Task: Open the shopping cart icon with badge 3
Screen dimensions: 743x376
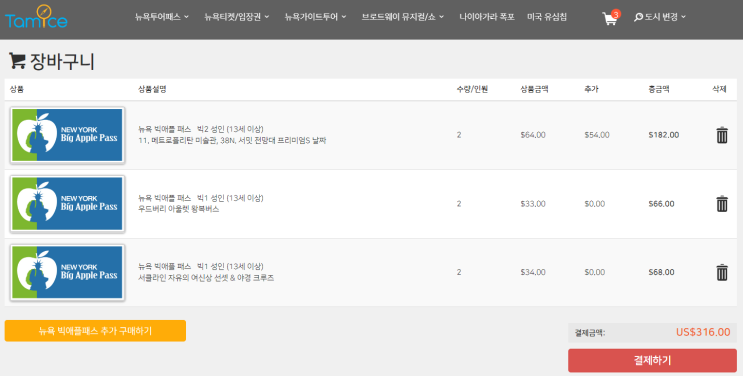Action: 610,18
